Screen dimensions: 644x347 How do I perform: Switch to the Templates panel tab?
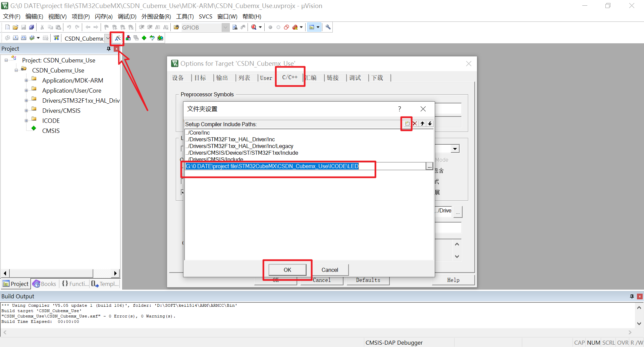tap(105, 284)
